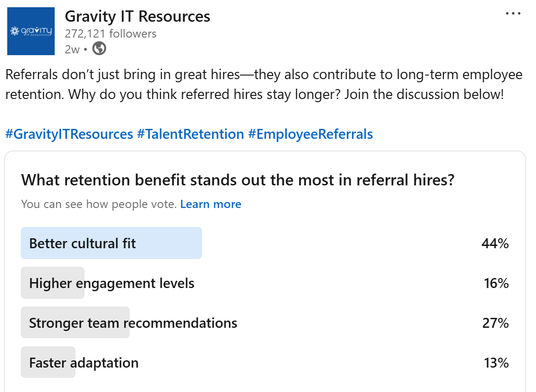This screenshot has height=392, width=536.
Task: Open the #GravityITResources hashtag
Action: point(69,134)
